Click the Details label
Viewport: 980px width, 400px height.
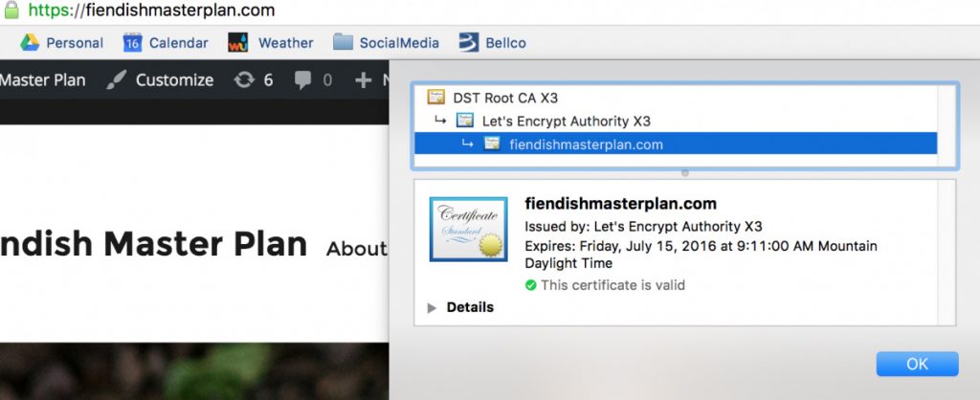pos(470,307)
